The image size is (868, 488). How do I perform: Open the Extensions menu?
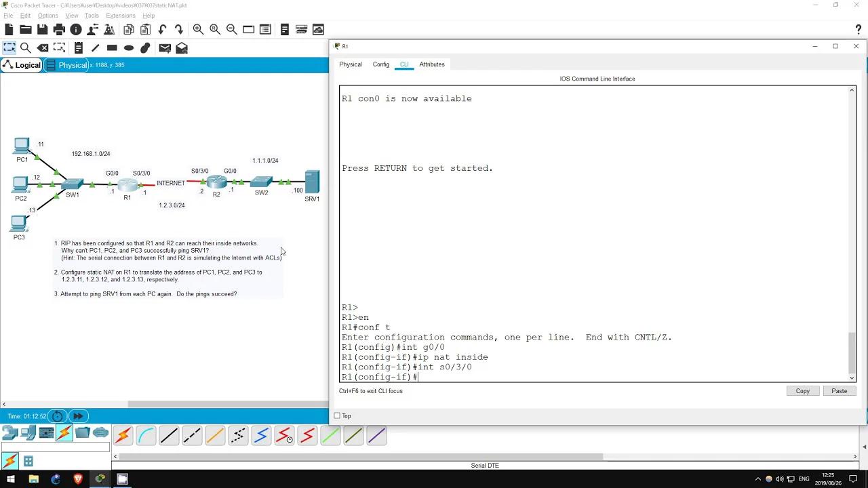point(121,15)
